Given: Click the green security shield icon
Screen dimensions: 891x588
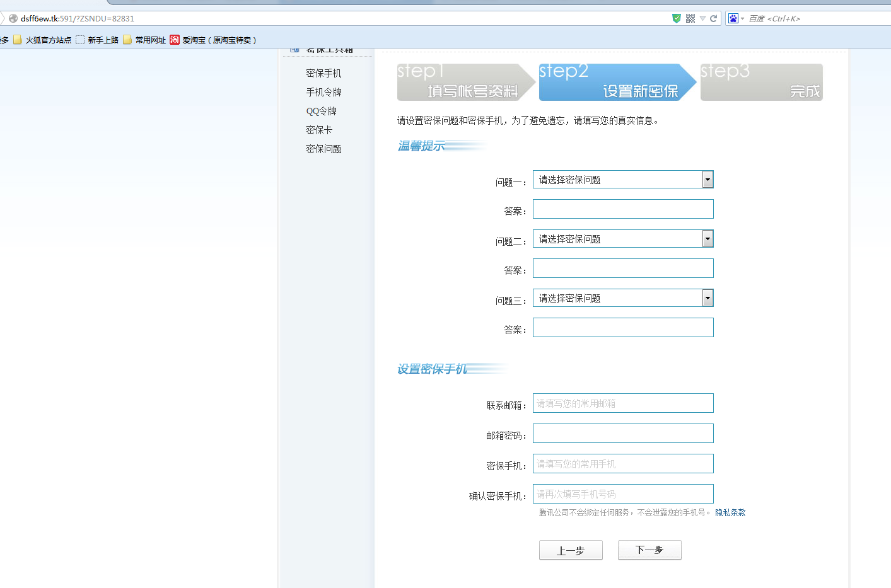Looking at the screenshot, I should click(677, 18).
